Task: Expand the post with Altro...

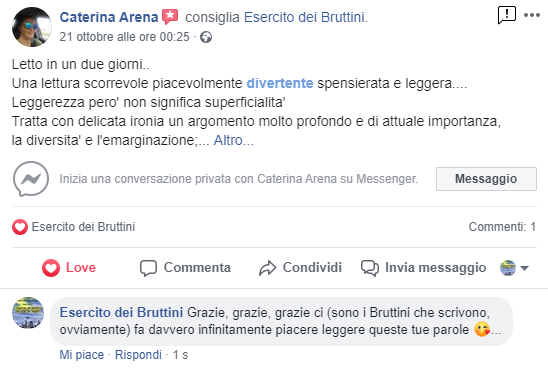Action: [233, 140]
